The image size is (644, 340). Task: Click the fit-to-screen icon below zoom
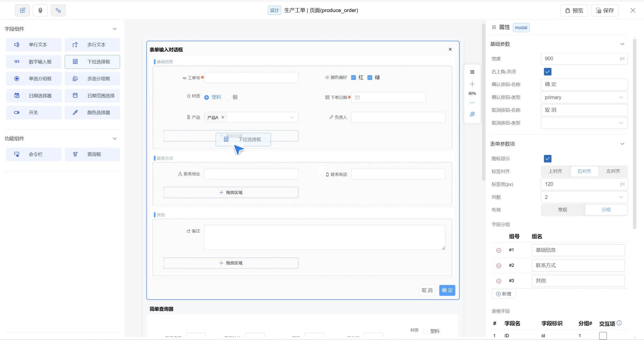[472, 114]
